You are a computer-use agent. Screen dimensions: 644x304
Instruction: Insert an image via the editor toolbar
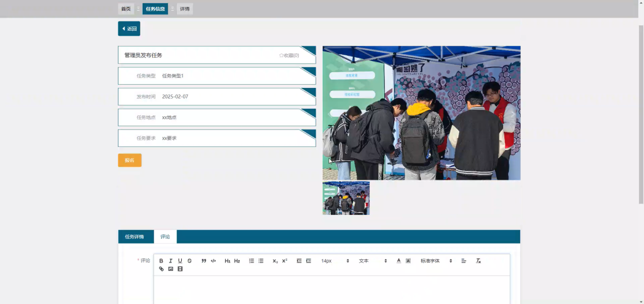170,269
